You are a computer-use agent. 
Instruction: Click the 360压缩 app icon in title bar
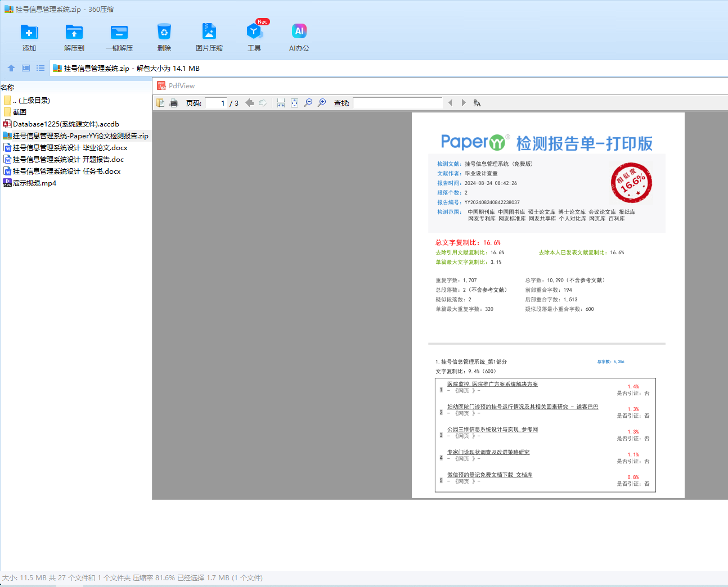(8, 9)
